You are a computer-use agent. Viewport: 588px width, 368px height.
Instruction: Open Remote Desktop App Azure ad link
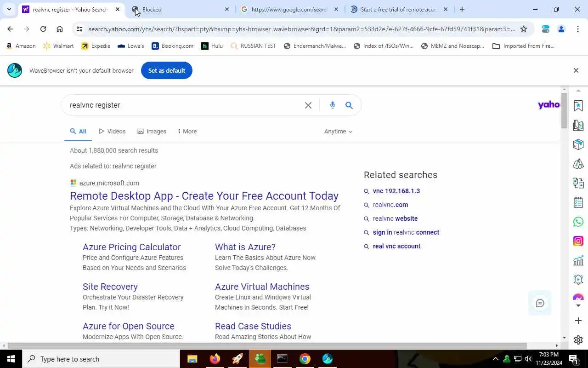point(204,196)
